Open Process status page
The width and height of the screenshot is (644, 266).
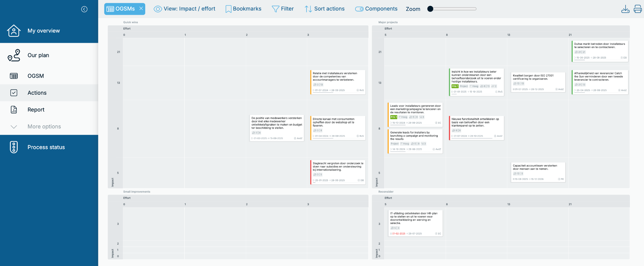(x=49, y=147)
